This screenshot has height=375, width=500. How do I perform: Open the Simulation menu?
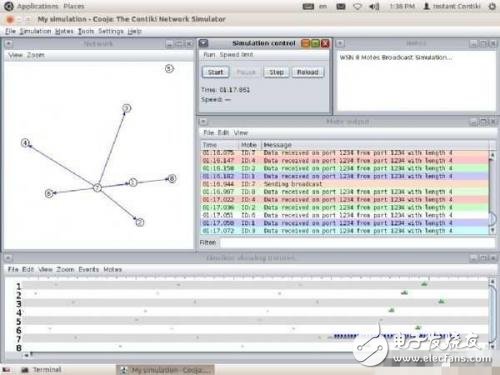click(x=35, y=31)
